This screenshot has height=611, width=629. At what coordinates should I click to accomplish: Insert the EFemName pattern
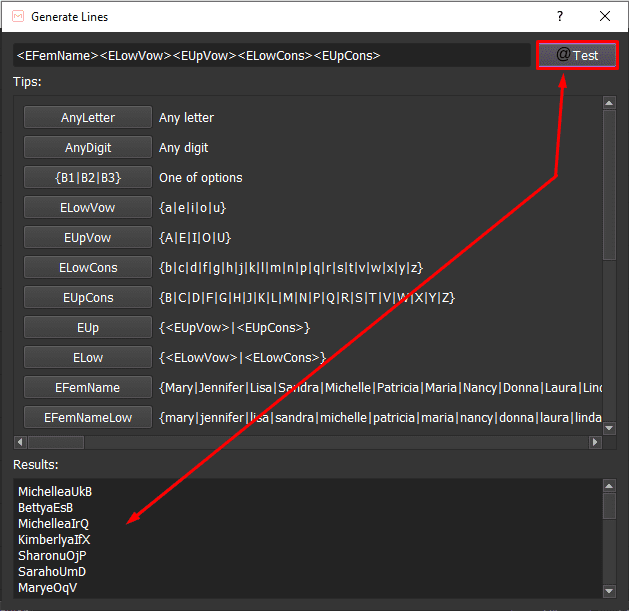[x=88, y=388]
